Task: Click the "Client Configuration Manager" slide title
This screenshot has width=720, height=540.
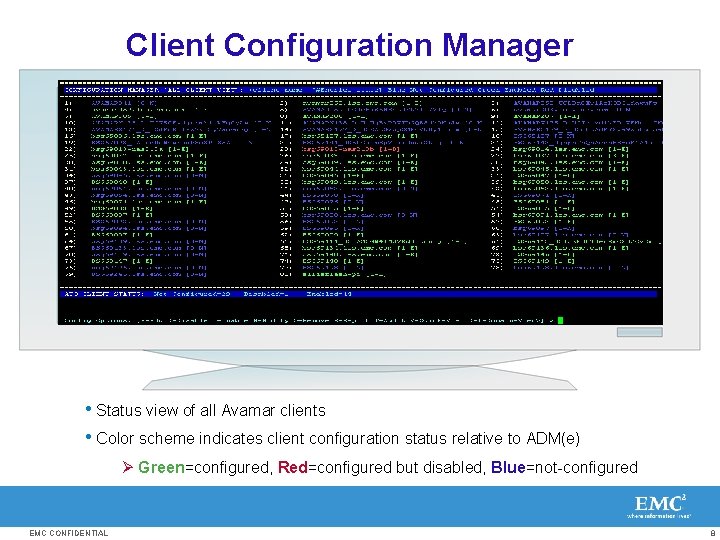Action: click(349, 45)
